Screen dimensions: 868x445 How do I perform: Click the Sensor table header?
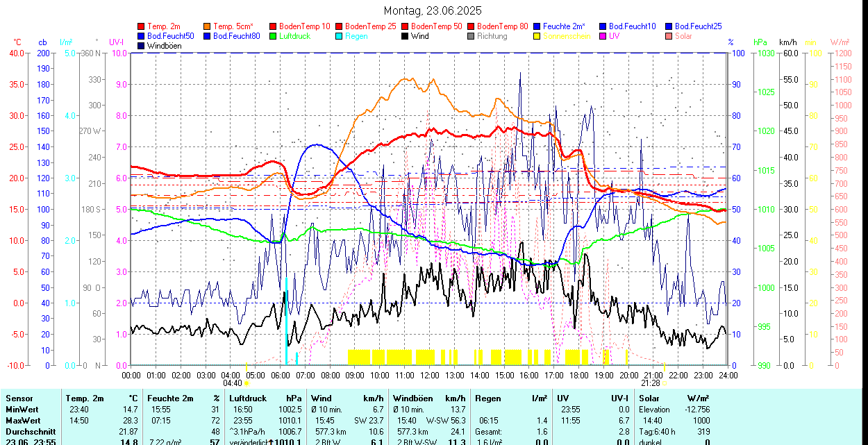18,398
